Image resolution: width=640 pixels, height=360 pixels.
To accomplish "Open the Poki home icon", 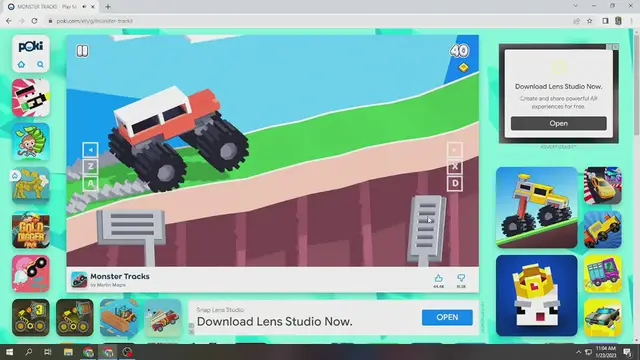I will (x=21, y=64).
